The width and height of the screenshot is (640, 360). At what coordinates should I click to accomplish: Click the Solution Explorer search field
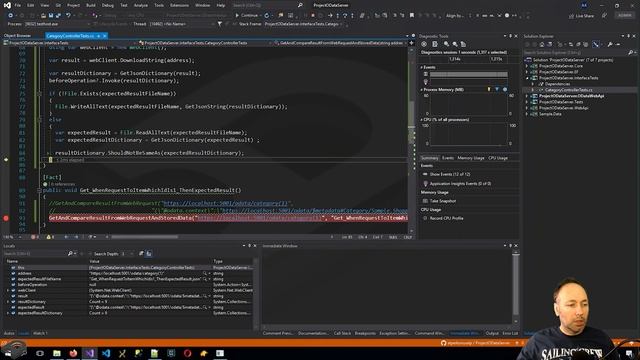pos(576,53)
